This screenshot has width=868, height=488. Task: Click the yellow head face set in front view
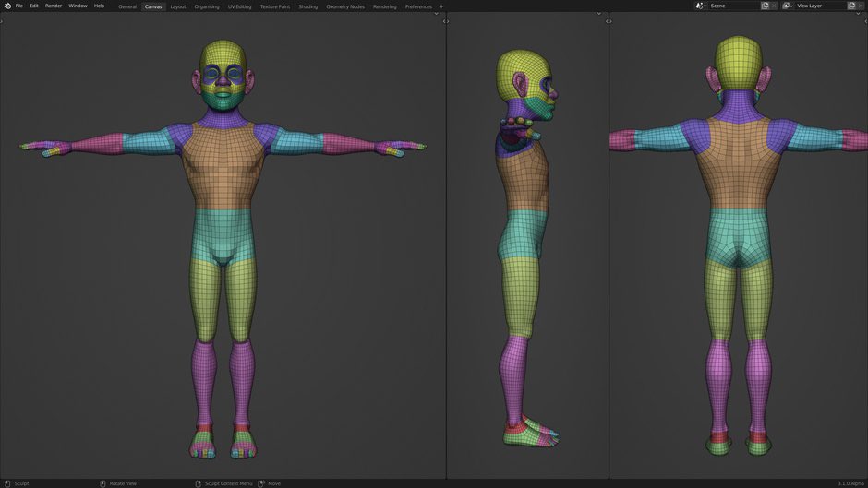point(223,53)
